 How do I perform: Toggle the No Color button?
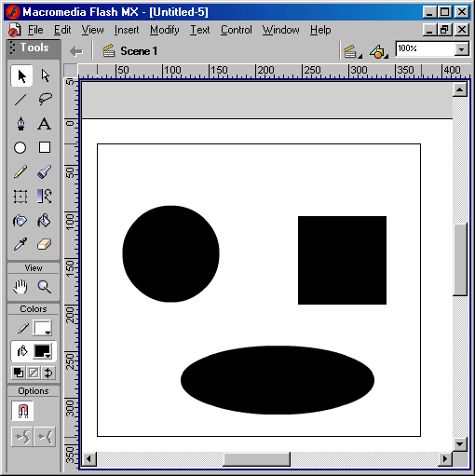coord(34,373)
